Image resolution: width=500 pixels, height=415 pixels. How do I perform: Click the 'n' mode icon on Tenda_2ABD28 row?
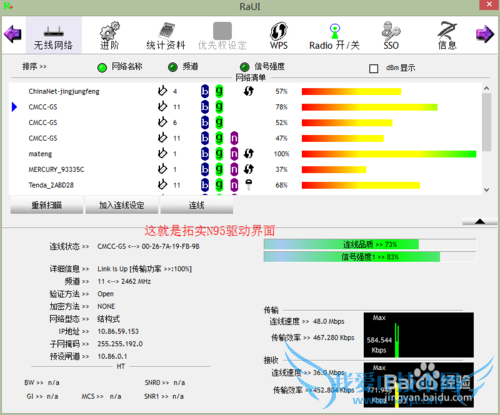point(234,185)
